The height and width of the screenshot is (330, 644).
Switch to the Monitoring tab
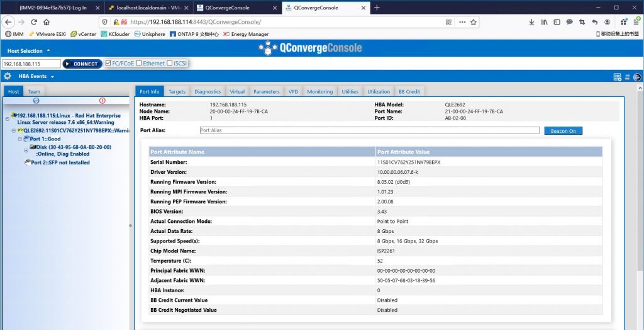[x=320, y=91]
